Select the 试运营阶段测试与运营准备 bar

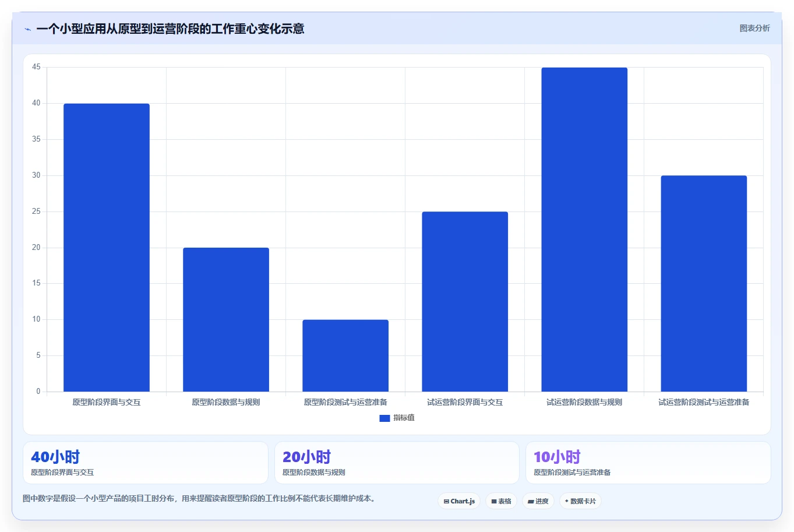[x=704, y=283]
